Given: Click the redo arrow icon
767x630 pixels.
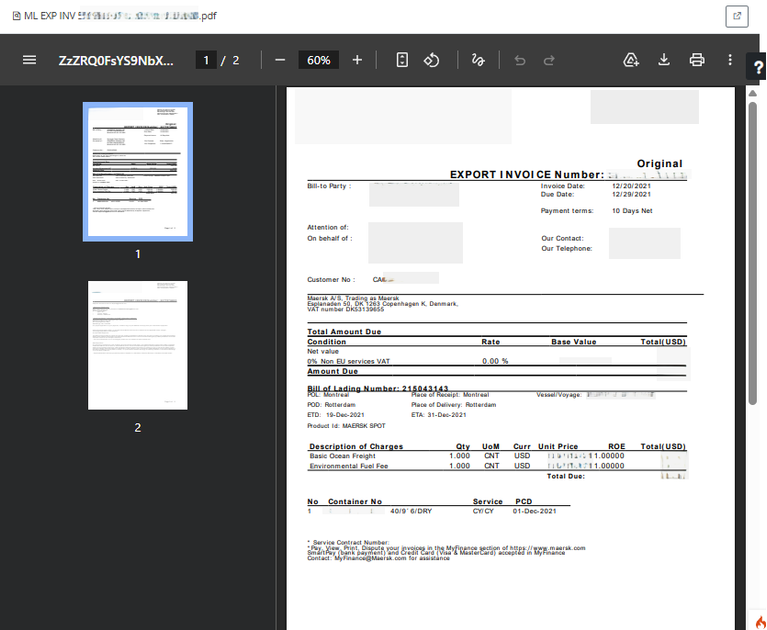Looking at the screenshot, I should 549,60.
